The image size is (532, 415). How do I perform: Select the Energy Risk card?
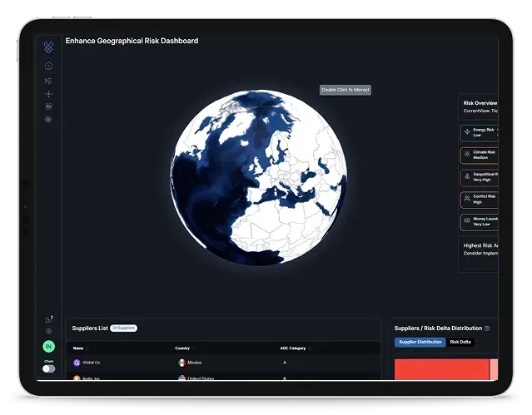tap(479, 133)
